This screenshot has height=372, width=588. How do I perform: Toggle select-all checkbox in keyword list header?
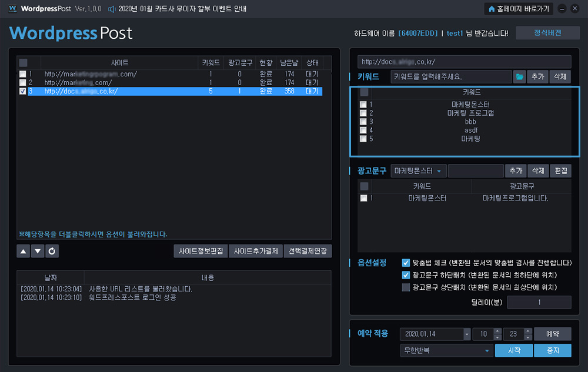click(364, 92)
